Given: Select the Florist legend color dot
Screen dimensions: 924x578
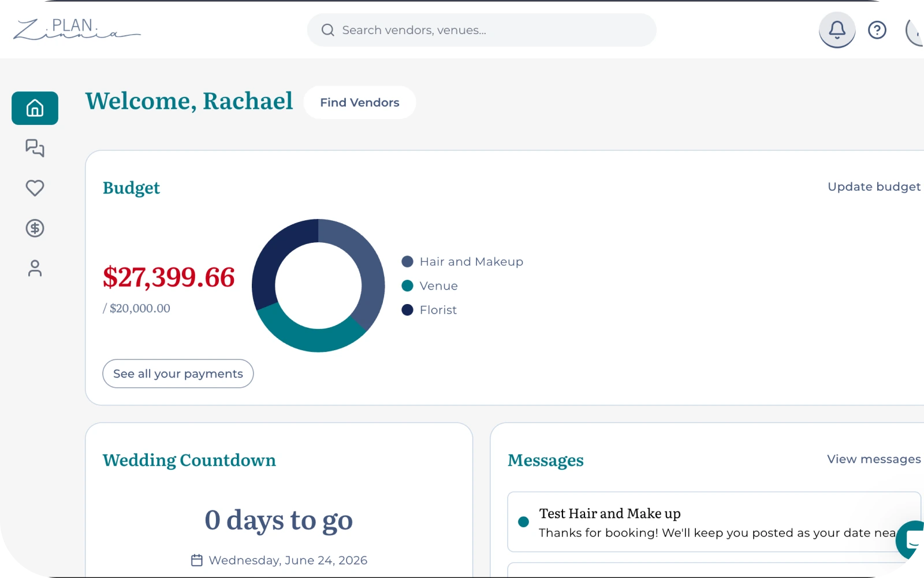Looking at the screenshot, I should [407, 310].
